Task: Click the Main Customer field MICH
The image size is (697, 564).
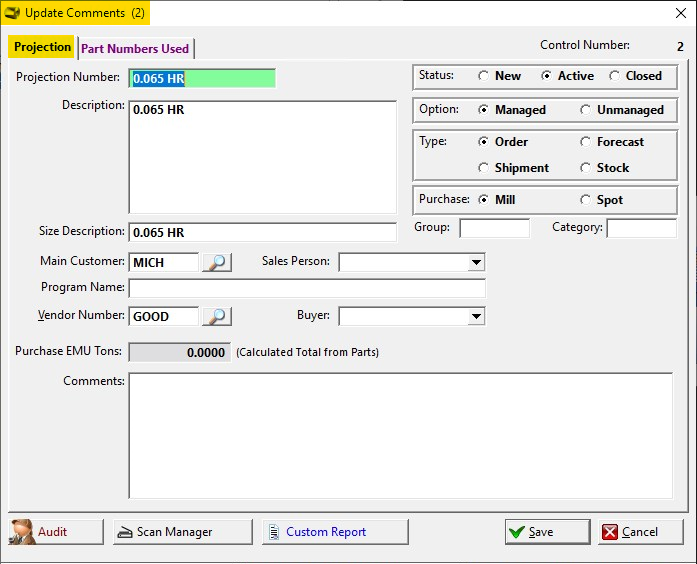Action: 164,262
